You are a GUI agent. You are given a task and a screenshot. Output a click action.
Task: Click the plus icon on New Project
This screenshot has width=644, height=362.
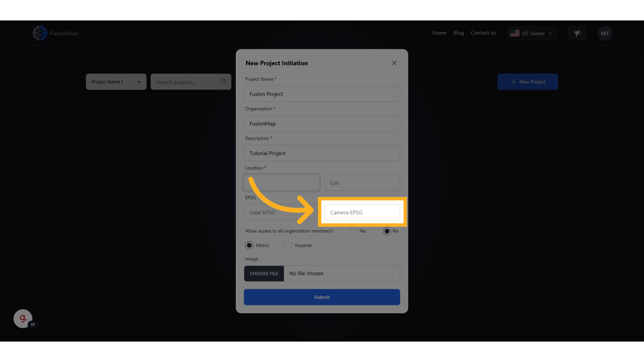[514, 82]
